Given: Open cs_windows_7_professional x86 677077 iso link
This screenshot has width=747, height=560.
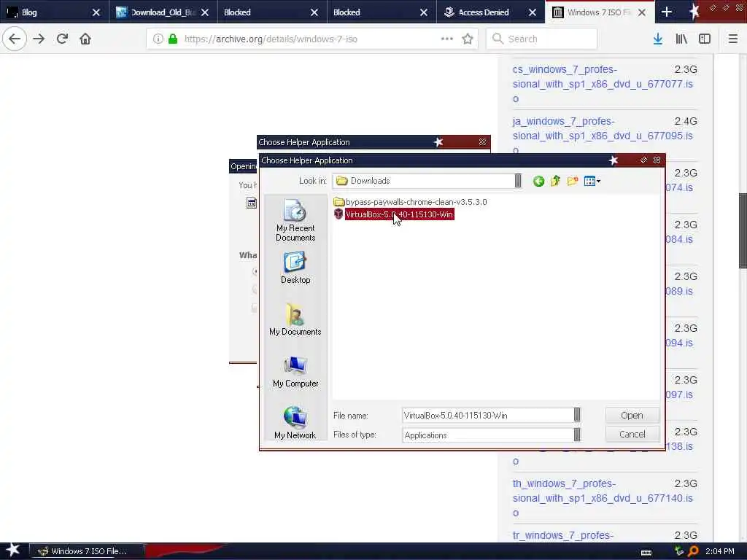Looking at the screenshot, I should [603, 84].
